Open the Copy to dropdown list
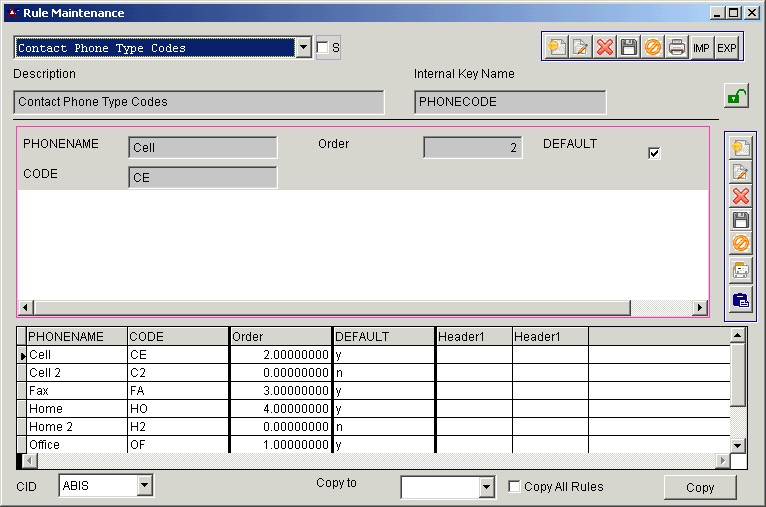Viewport: 766px width, 507px height. coord(487,487)
